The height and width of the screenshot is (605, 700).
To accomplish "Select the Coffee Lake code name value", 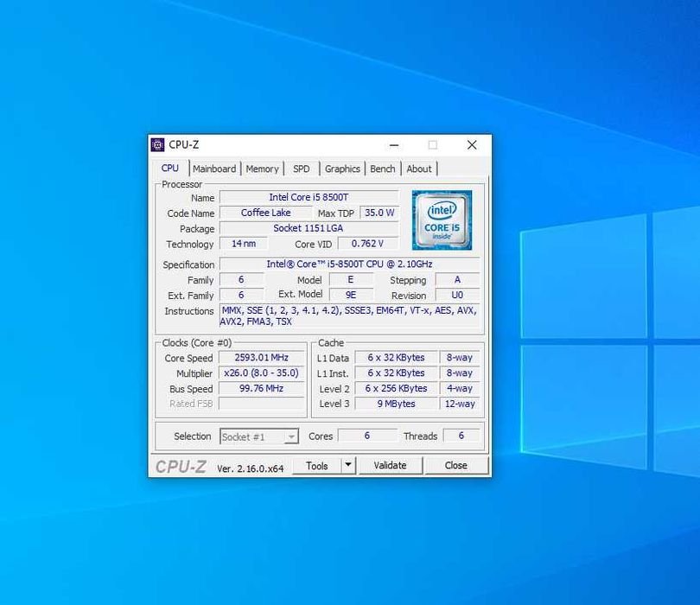I will tap(265, 213).
